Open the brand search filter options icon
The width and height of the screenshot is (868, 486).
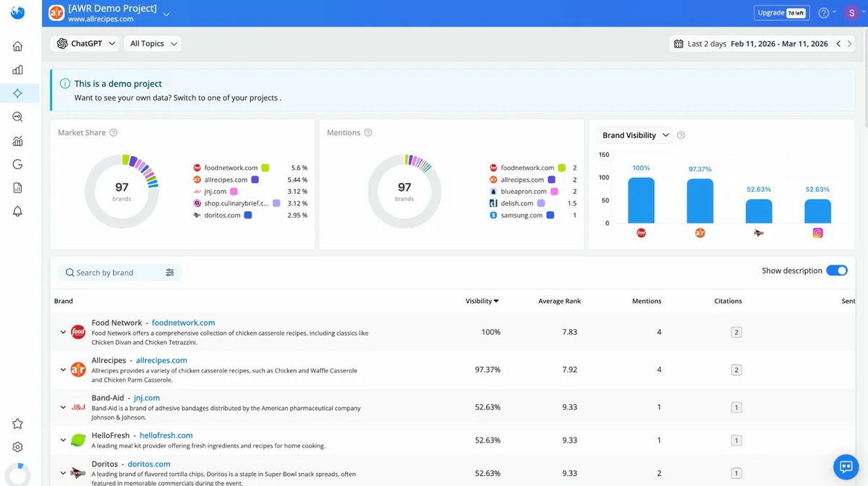(x=170, y=273)
